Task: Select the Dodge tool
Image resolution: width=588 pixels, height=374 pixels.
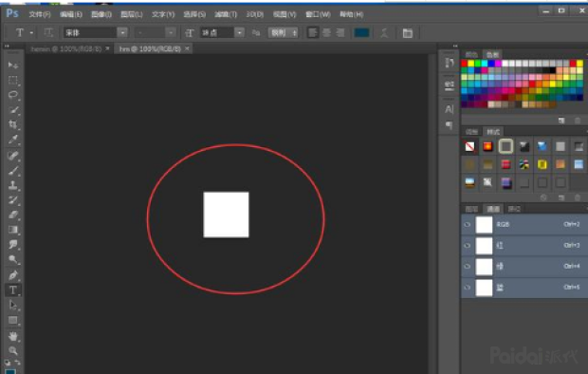Action: click(x=12, y=259)
